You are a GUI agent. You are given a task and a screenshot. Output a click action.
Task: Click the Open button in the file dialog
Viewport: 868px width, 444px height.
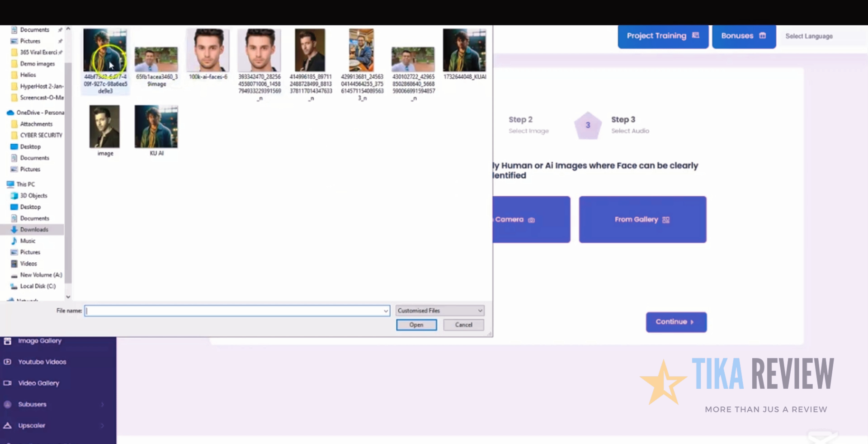416,325
